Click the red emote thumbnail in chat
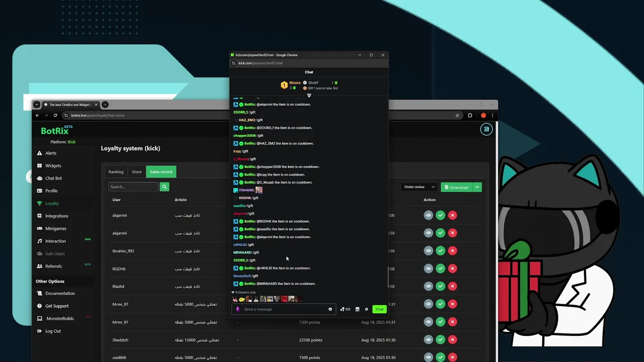 [284, 299]
